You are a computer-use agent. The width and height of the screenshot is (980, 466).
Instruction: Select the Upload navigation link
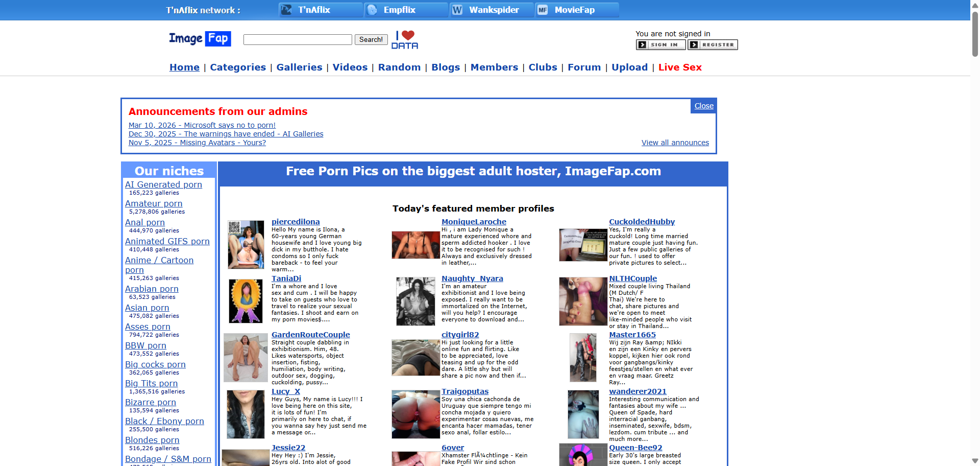[x=629, y=67]
